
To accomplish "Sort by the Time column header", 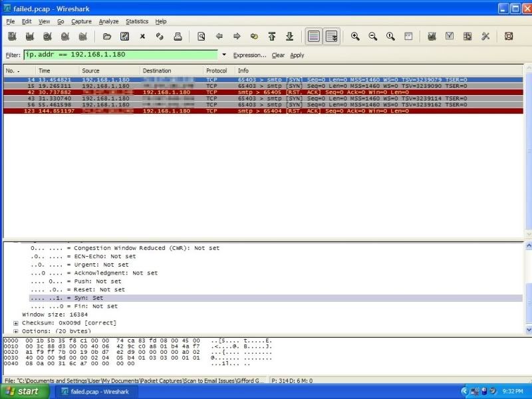I will (57, 70).
